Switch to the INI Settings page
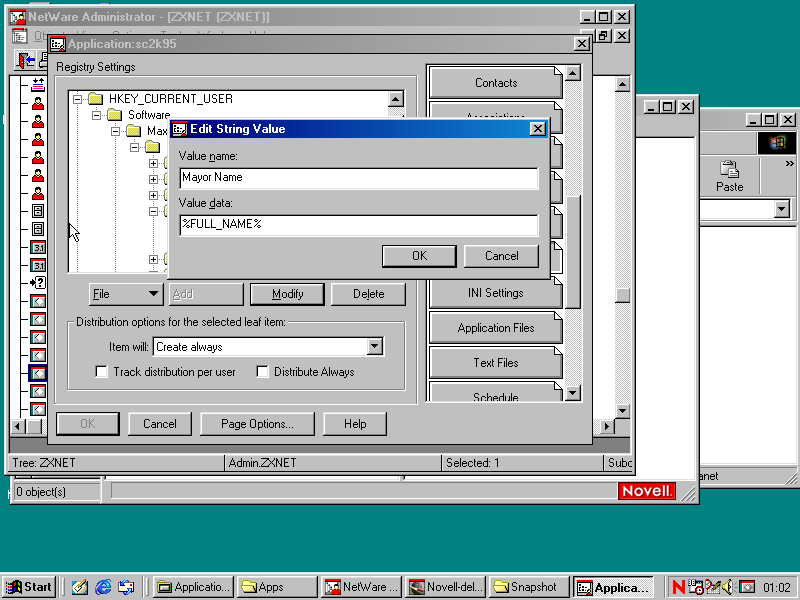 (x=495, y=293)
